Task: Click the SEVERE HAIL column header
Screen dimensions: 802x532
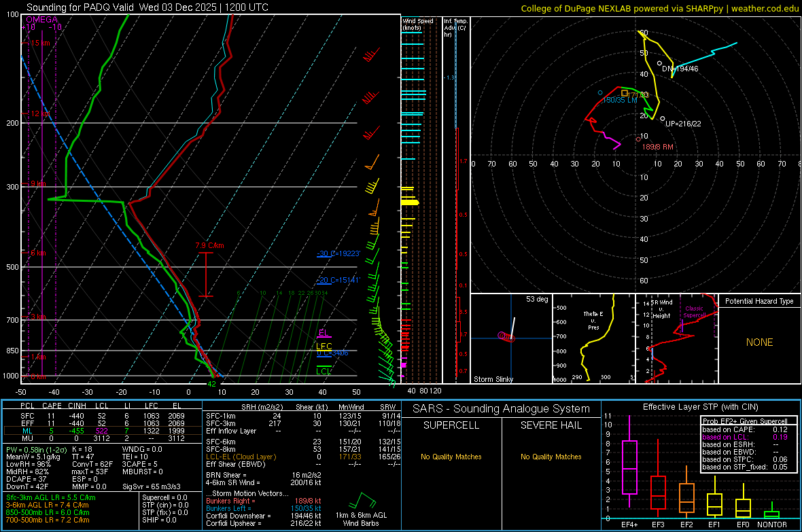Action: 551,425
